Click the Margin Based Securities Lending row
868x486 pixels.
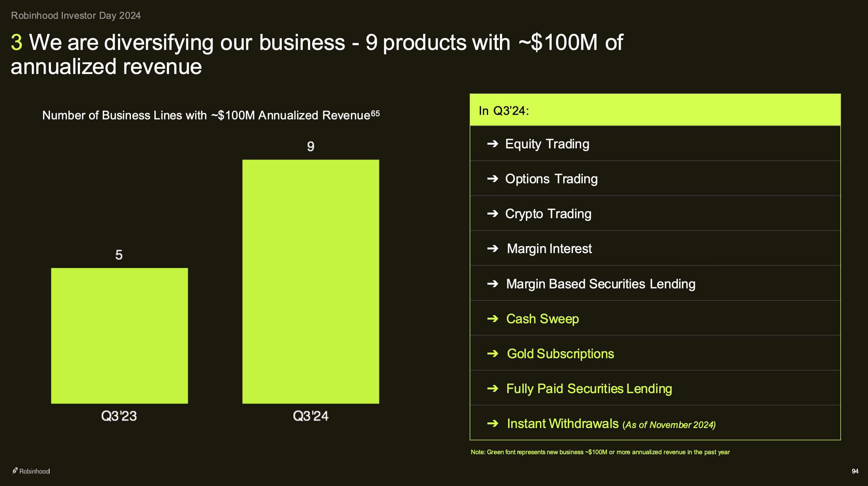pyautogui.click(x=655, y=283)
